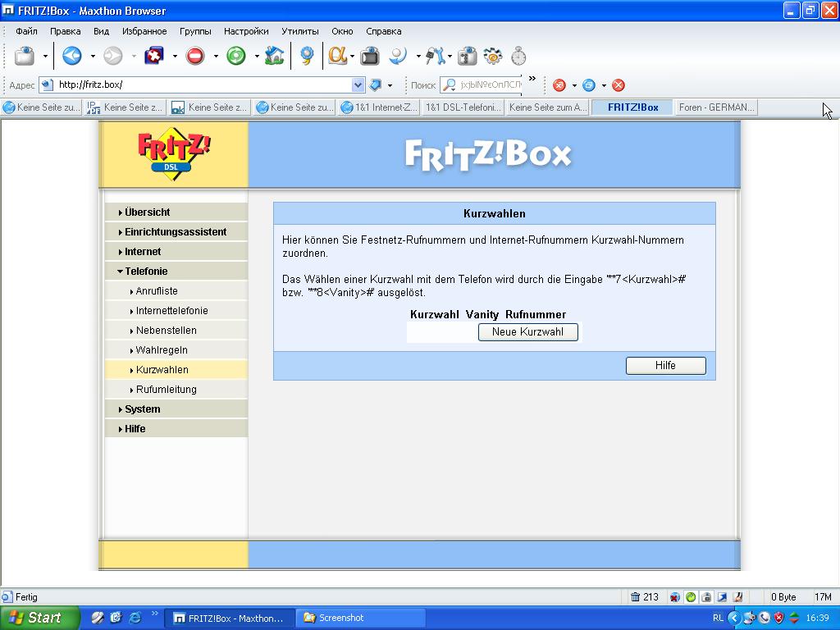Expand the toolbar overflow chevron
Screen dimensions: 840x630
pyautogui.click(x=532, y=79)
